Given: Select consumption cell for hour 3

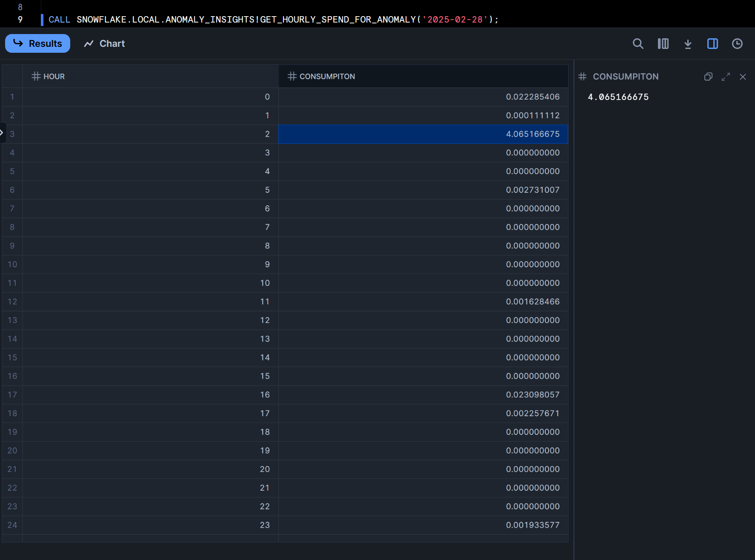Looking at the screenshot, I should (423, 153).
